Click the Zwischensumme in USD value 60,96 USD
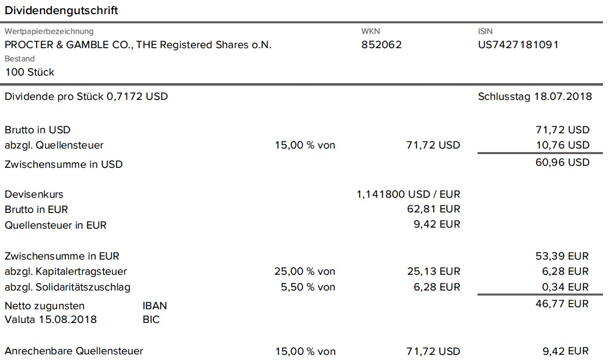Viewport: 608px width, 364px height. (562, 162)
